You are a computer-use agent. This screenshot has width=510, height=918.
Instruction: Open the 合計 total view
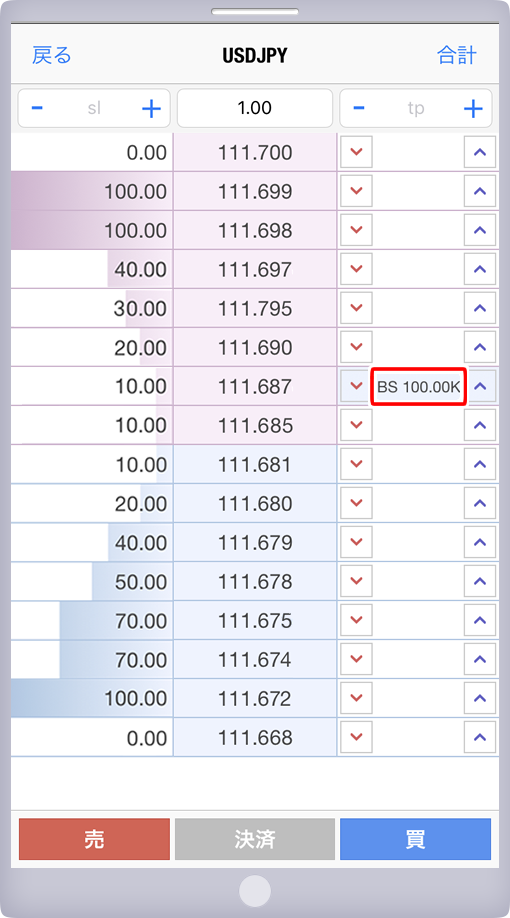(457, 56)
